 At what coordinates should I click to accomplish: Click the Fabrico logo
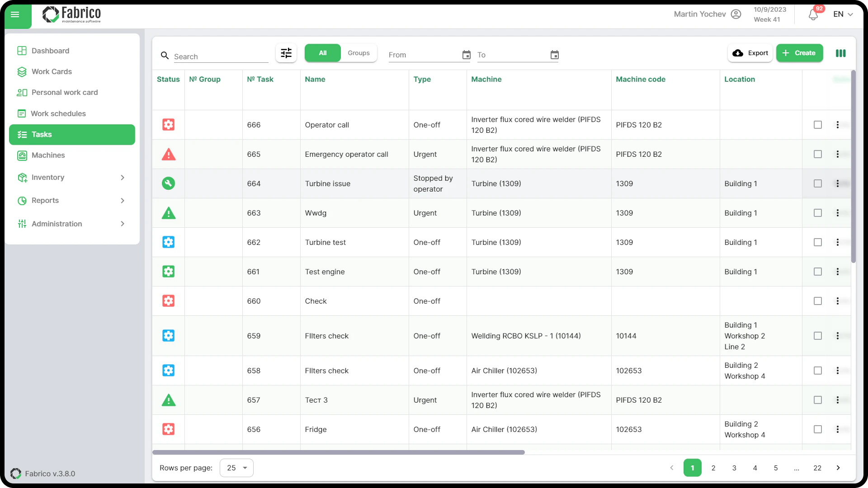click(x=71, y=14)
